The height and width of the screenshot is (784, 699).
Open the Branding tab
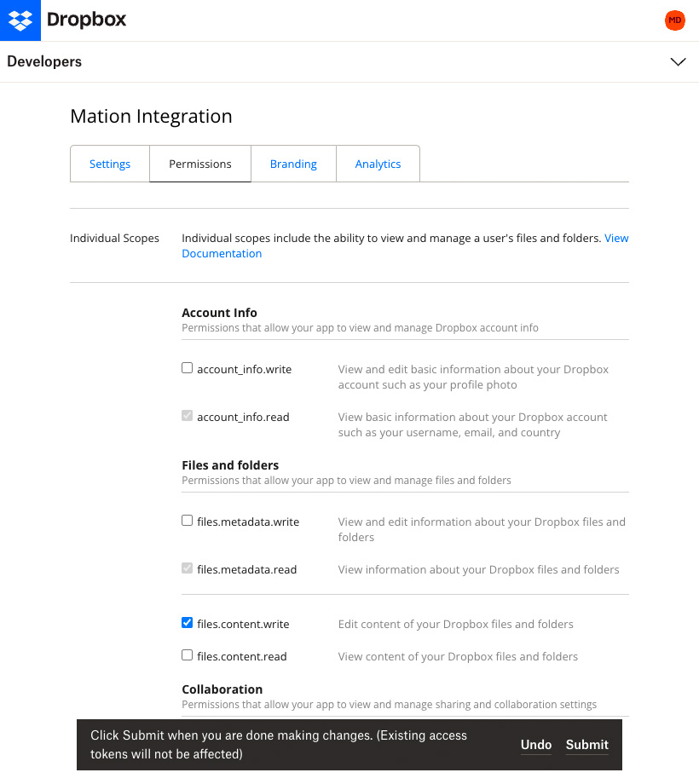293,164
